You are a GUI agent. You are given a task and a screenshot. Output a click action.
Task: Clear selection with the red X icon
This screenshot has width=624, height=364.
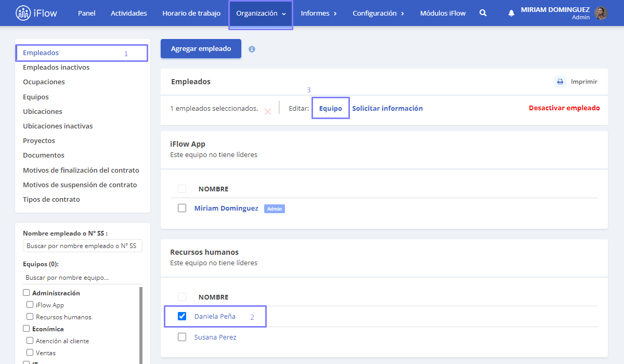click(x=268, y=111)
